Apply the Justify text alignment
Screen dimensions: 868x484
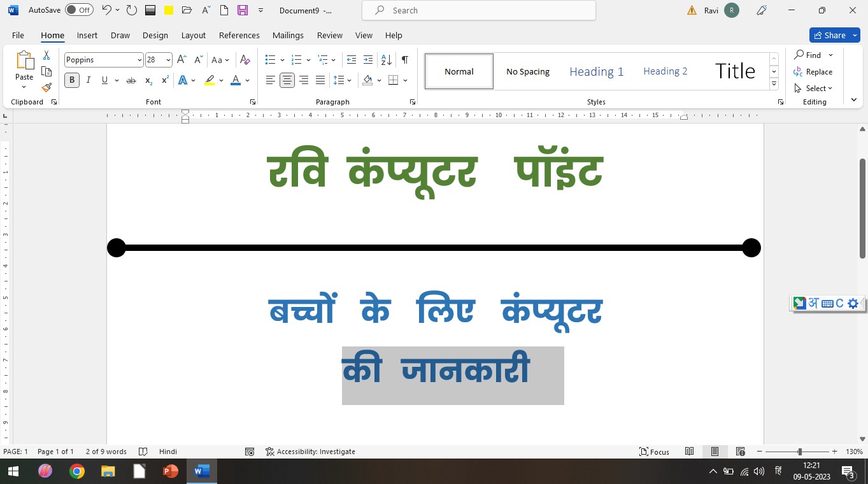pos(320,80)
